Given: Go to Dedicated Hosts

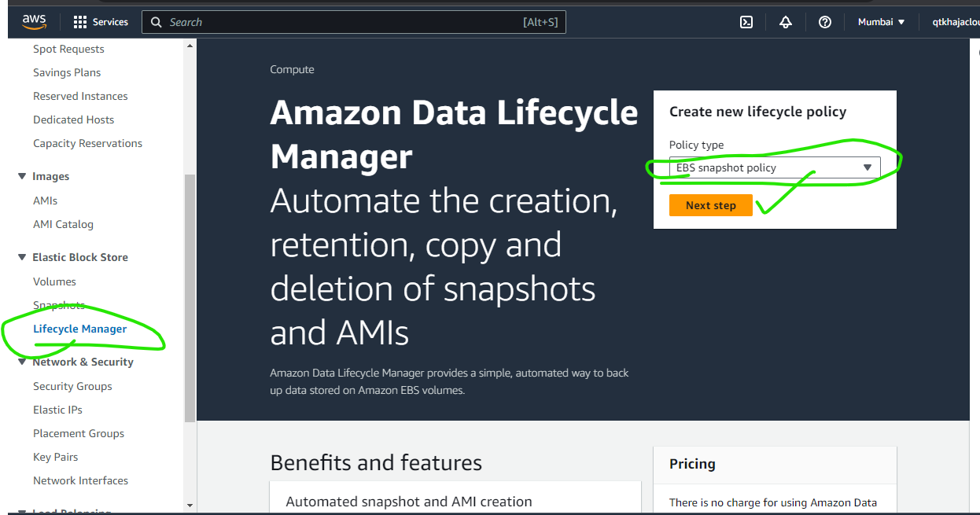Looking at the screenshot, I should pyautogui.click(x=73, y=120).
